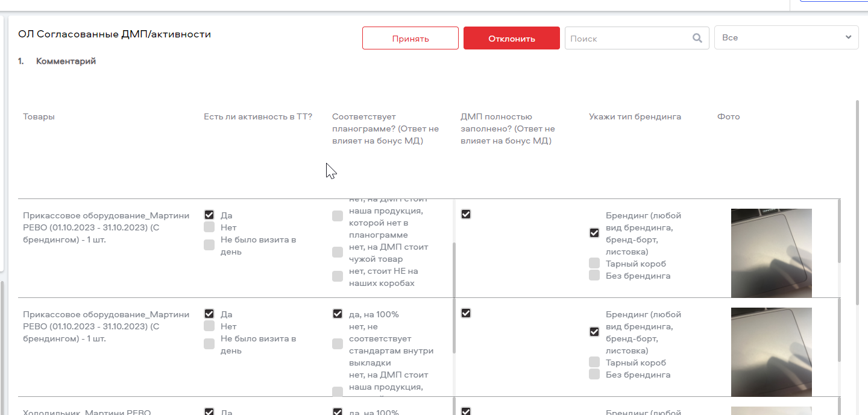This screenshot has height=415, width=868.
Task: Click the Фото column header
Action: click(729, 116)
